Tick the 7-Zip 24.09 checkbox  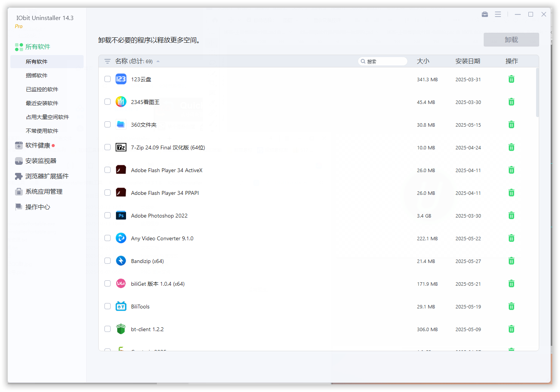(x=108, y=147)
